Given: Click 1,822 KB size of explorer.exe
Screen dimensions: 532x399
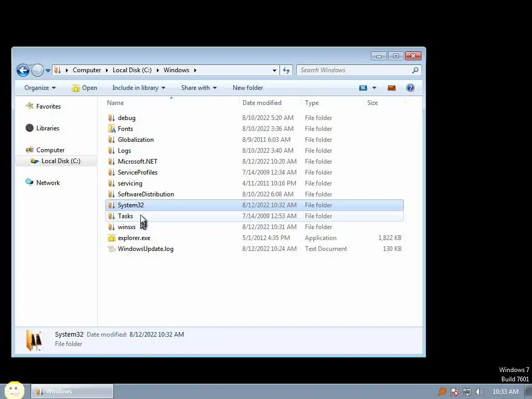Looking at the screenshot, I should tap(390, 238).
